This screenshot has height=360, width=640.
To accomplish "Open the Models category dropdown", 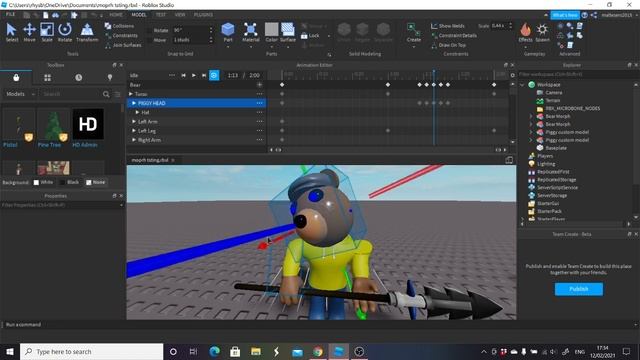I will point(20,94).
